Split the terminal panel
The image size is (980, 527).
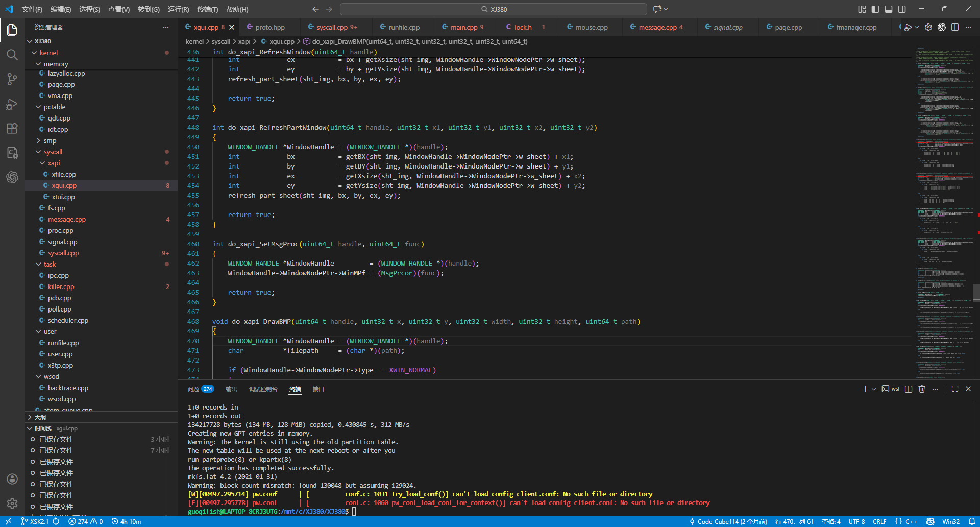coord(909,389)
